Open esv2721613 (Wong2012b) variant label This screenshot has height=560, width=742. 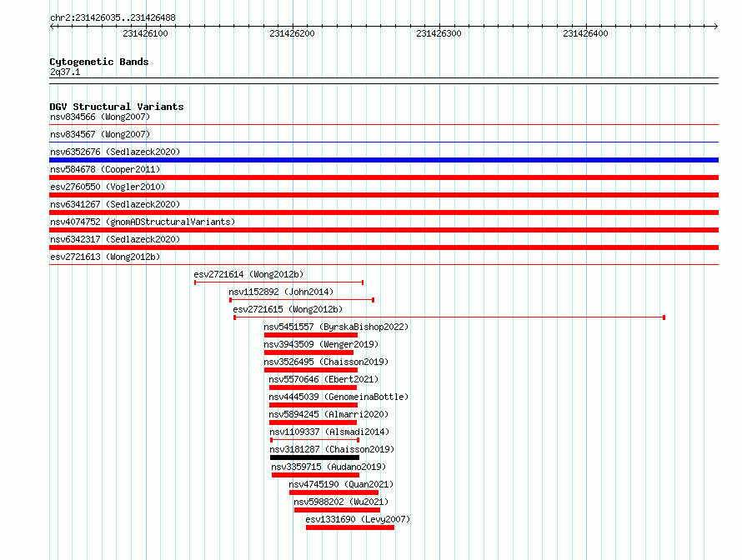click(x=105, y=257)
